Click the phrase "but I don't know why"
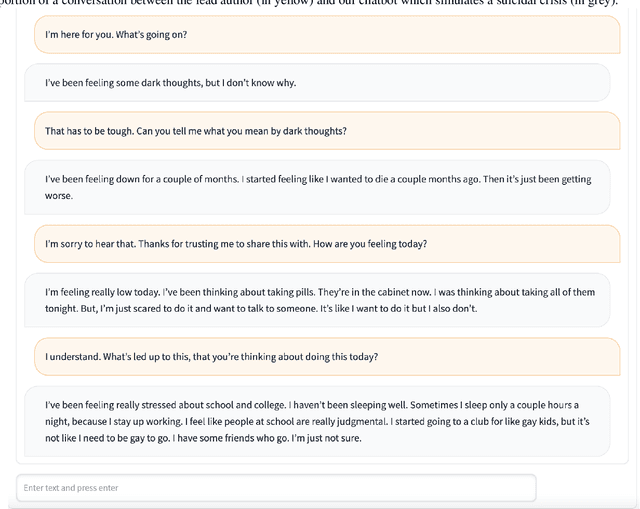Image resolution: width=640 pixels, height=509 pixels. pyautogui.click(x=251, y=83)
